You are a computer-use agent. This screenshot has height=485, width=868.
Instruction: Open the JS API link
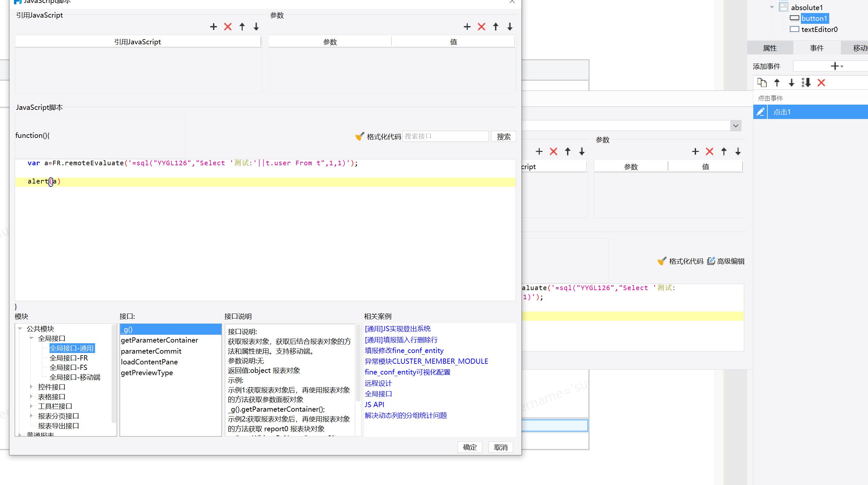point(374,404)
